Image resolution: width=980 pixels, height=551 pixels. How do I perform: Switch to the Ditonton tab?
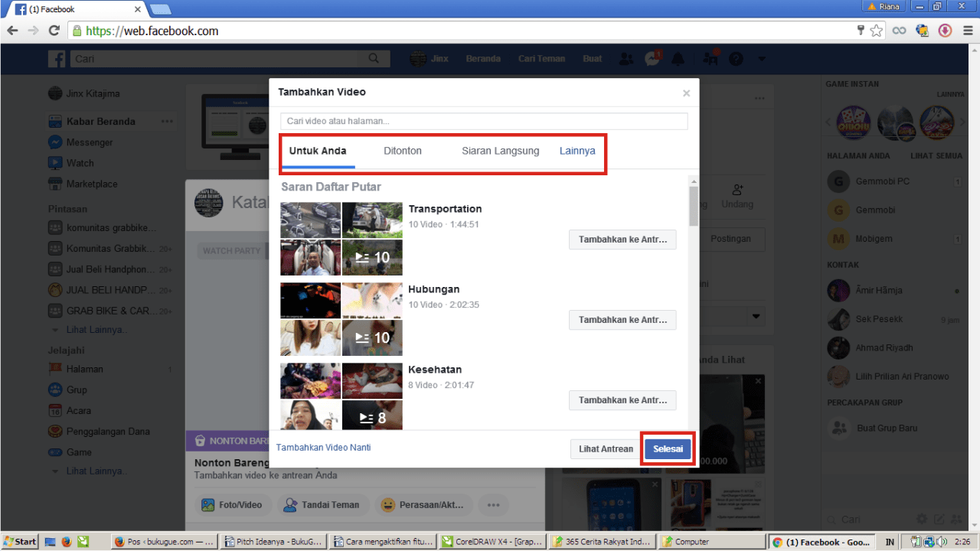tap(403, 151)
